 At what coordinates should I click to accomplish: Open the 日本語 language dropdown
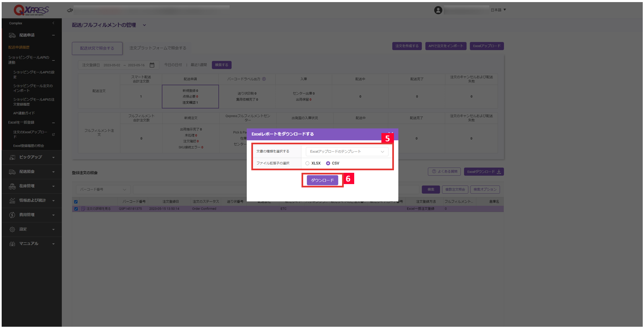coord(498,10)
